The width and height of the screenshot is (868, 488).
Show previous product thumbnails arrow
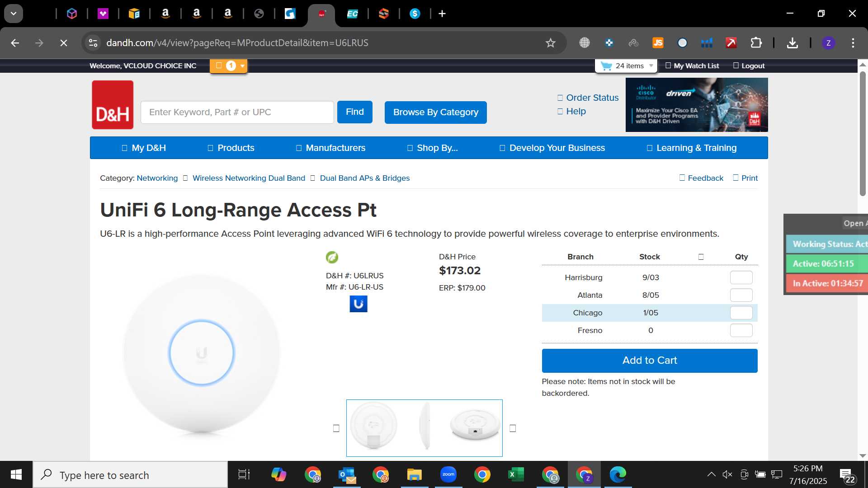point(336,428)
